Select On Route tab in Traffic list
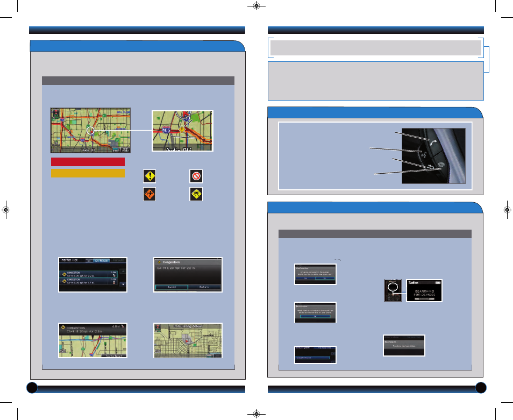 (102, 261)
